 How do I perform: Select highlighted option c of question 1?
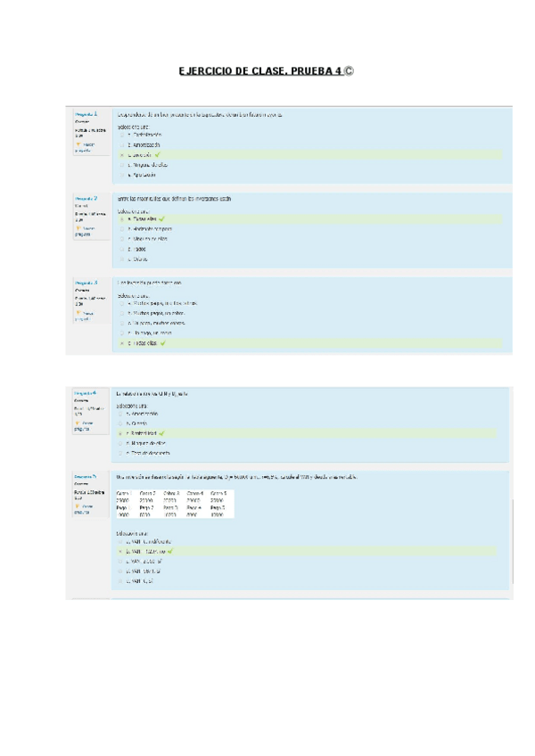(x=122, y=155)
